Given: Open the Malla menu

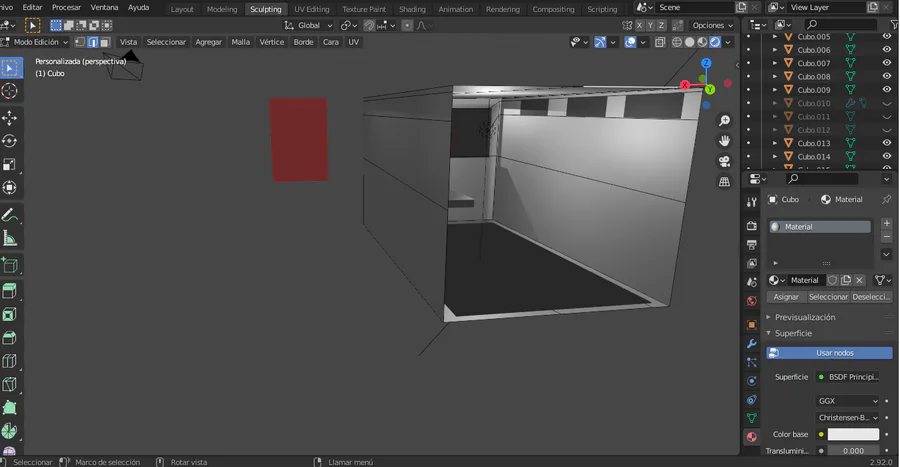Looking at the screenshot, I should click(x=240, y=42).
